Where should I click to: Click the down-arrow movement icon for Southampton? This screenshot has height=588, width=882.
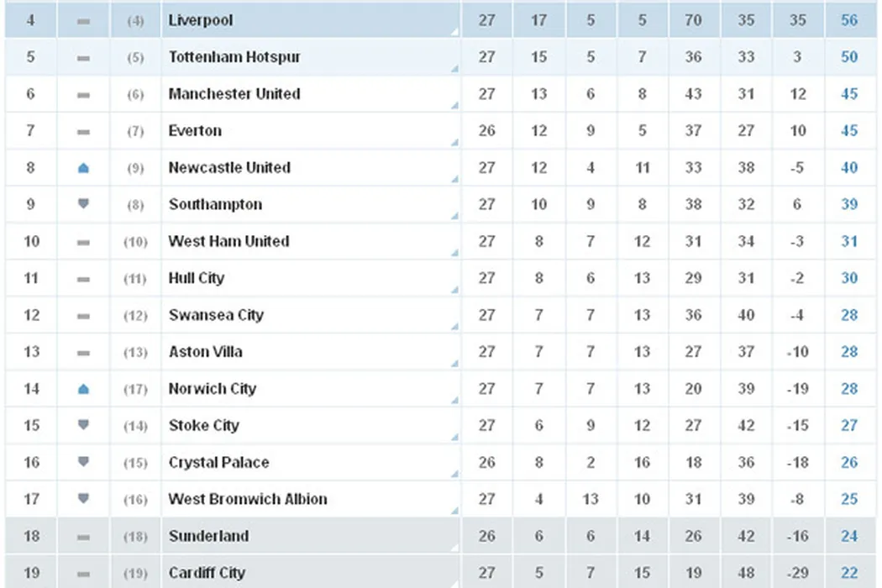pyautogui.click(x=83, y=204)
